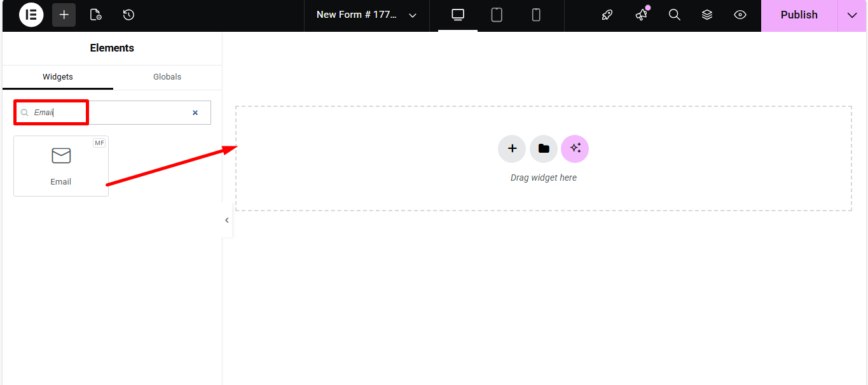The width and height of the screenshot is (868, 385).
Task: Open Page Settings from the top bar
Action: (x=95, y=15)
